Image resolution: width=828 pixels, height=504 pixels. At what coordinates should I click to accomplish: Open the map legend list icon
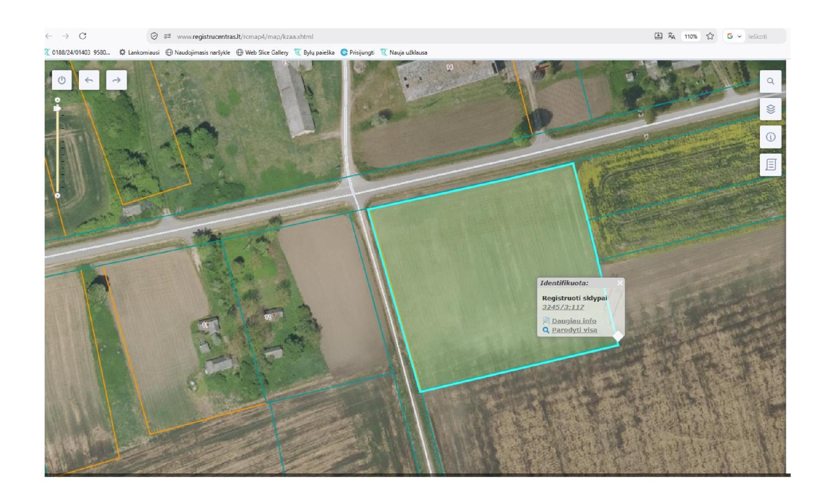tap(770, 165)
